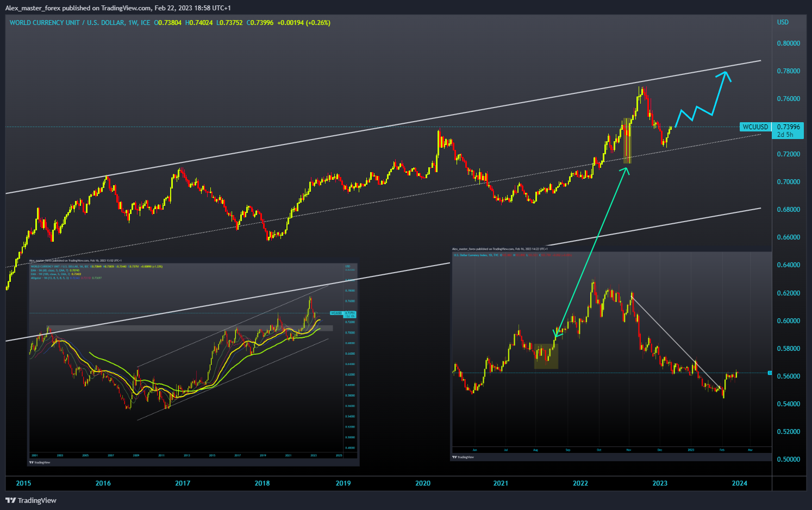Image resolution: width=812 pixels, height=510 pixels.
Task: Click the current price label 0.73996 on axis
Action: 788,127
